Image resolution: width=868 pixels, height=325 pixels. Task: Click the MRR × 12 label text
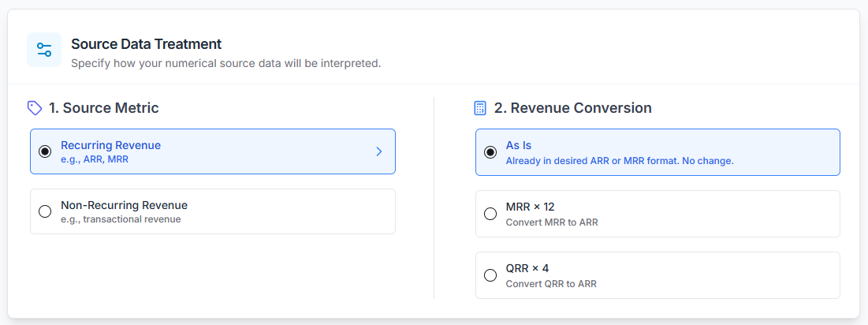(530, 207)
